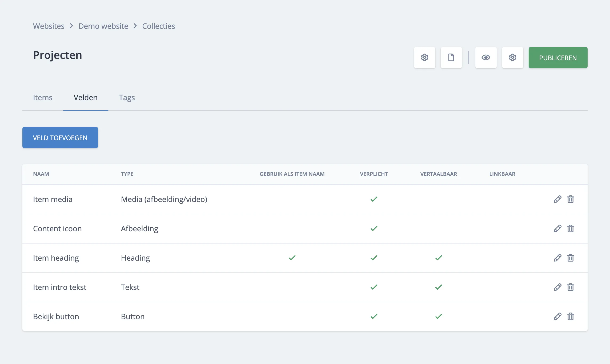610x364 pixels.
Task: Click the leftmost gear icon button
Action: [x=424, y=58]
